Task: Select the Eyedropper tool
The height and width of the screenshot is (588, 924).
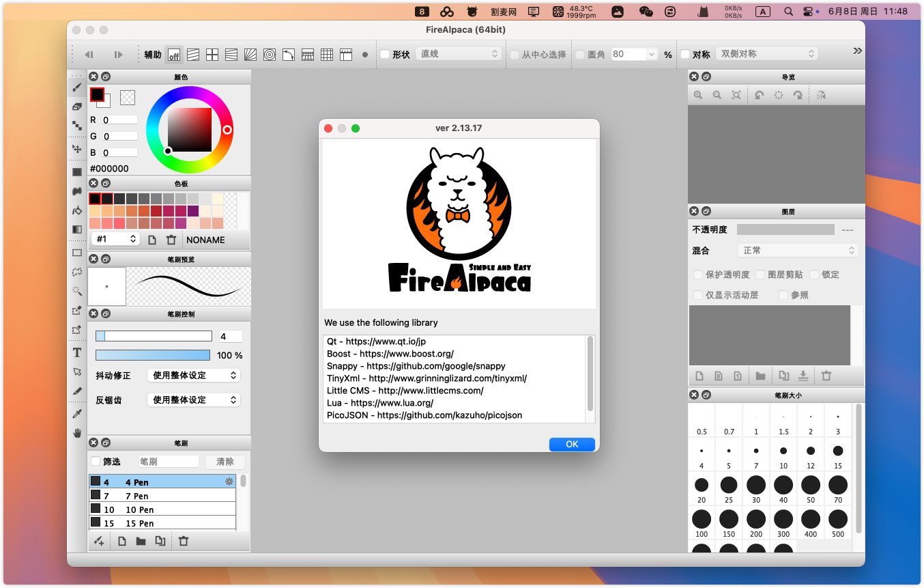Action: pos(77,414)
